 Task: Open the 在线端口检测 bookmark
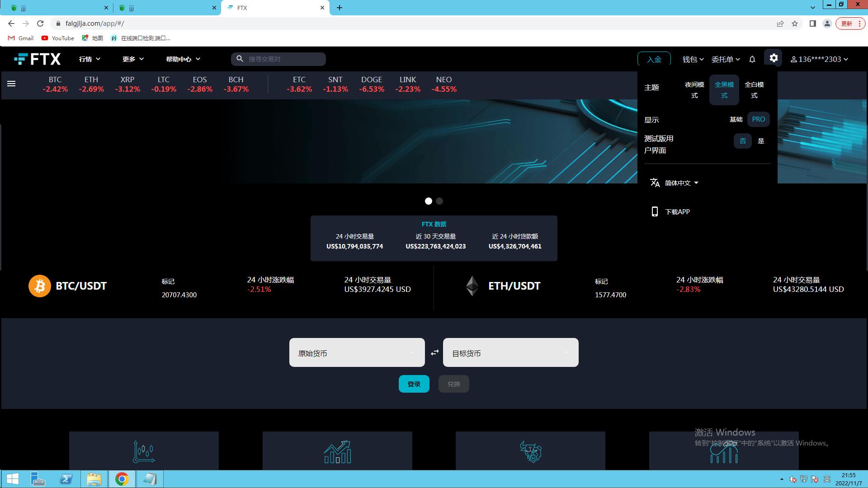click(x=141, y=38)
